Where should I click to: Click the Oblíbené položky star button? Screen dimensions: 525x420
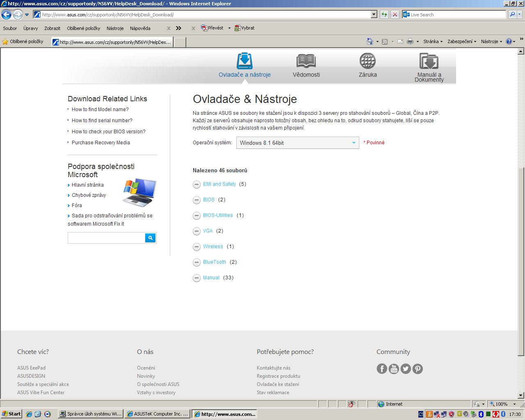tap(23, 41)
